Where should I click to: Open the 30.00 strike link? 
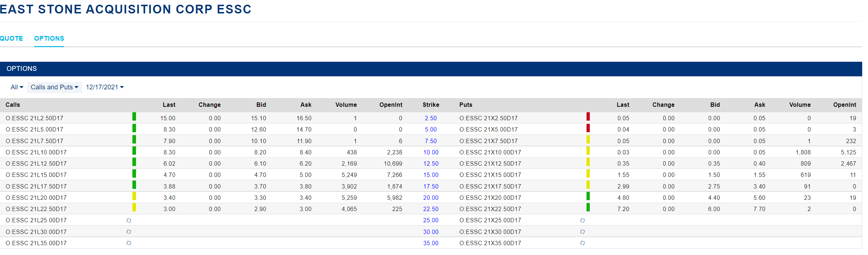point(431,232)
